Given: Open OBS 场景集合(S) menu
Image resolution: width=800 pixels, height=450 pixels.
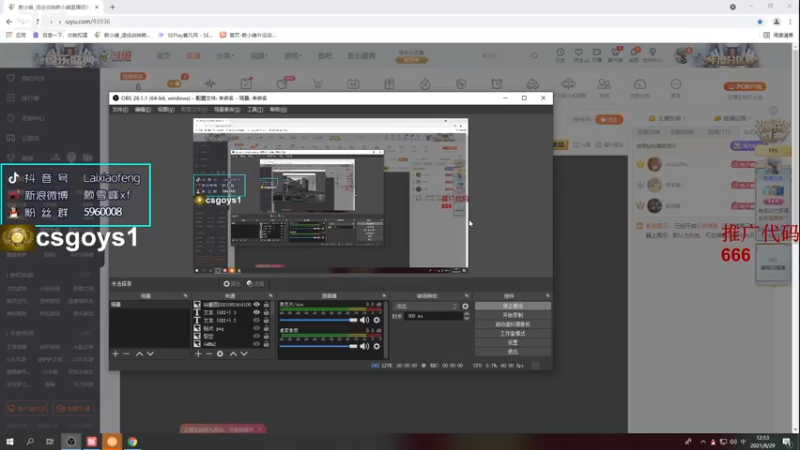Looking at the screenshot, I should point(227,110).
